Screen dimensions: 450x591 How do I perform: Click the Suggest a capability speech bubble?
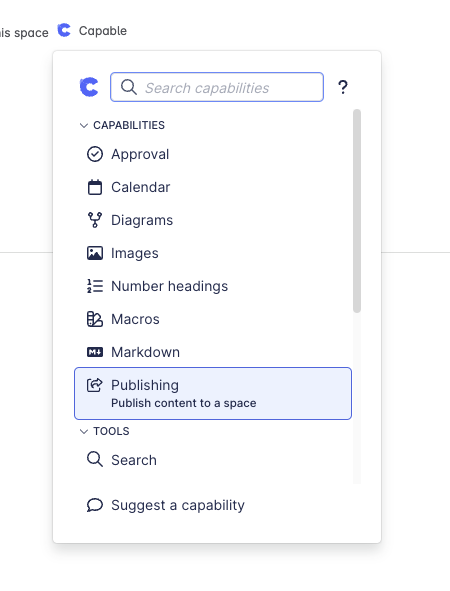[95, 505]
